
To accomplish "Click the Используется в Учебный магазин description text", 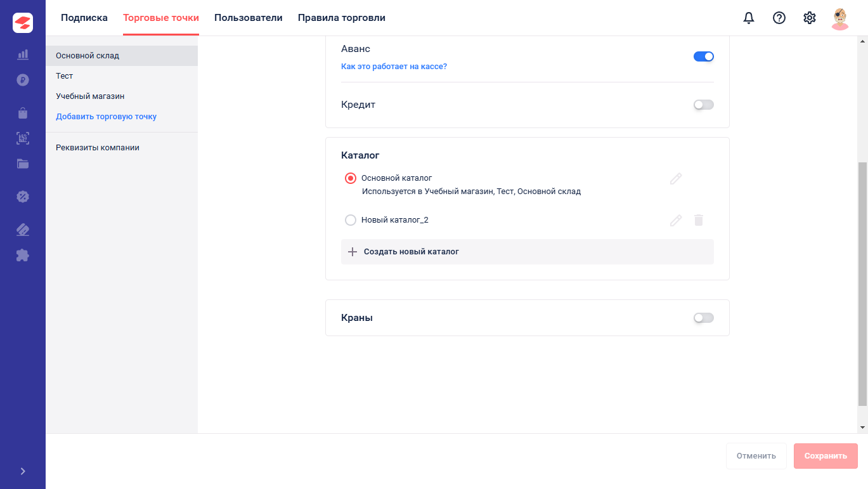I will [471, 192].
